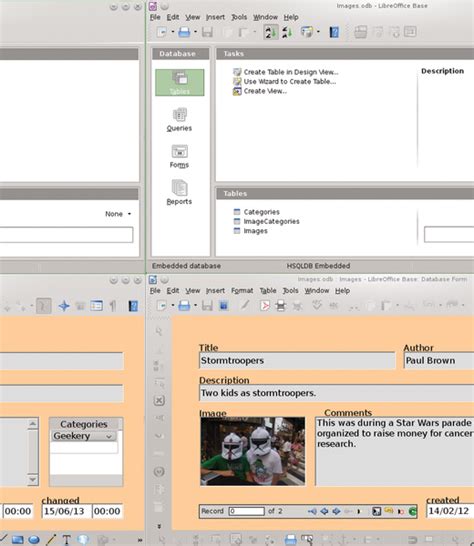Click the X control icon in form side toolbar
Viewport: 474px width, 546px height.
pyautogui.click(x=159, y=400)
